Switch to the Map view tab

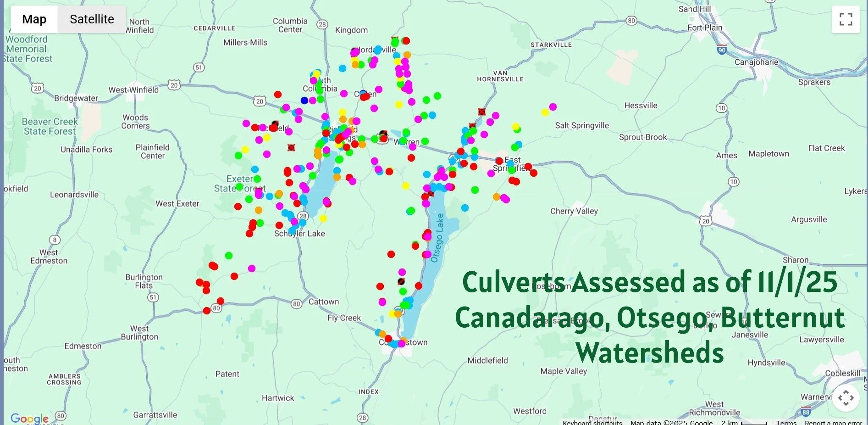pos(34,19)
